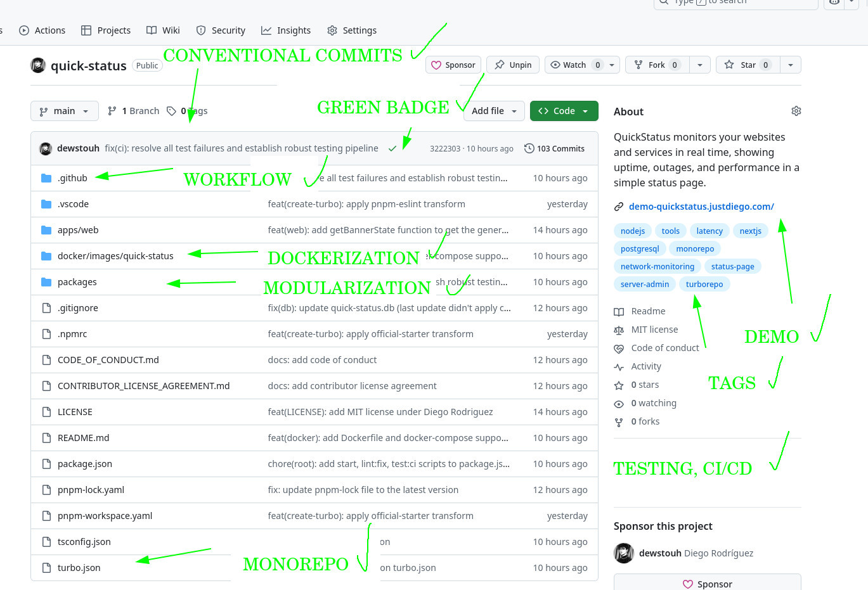Select the network-monitoring topic tag
Screen dimensions: 868x590
click(x=657, y=267)
